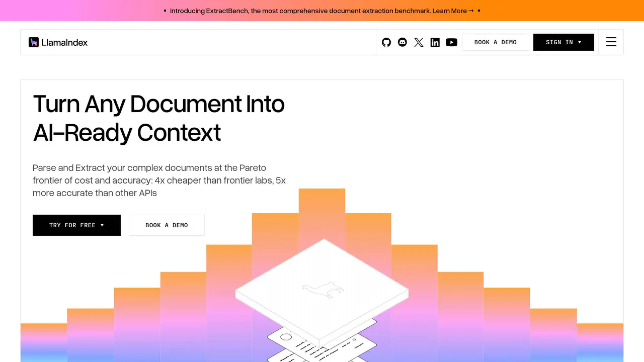Click Book a Demo in header

(496, 42)
